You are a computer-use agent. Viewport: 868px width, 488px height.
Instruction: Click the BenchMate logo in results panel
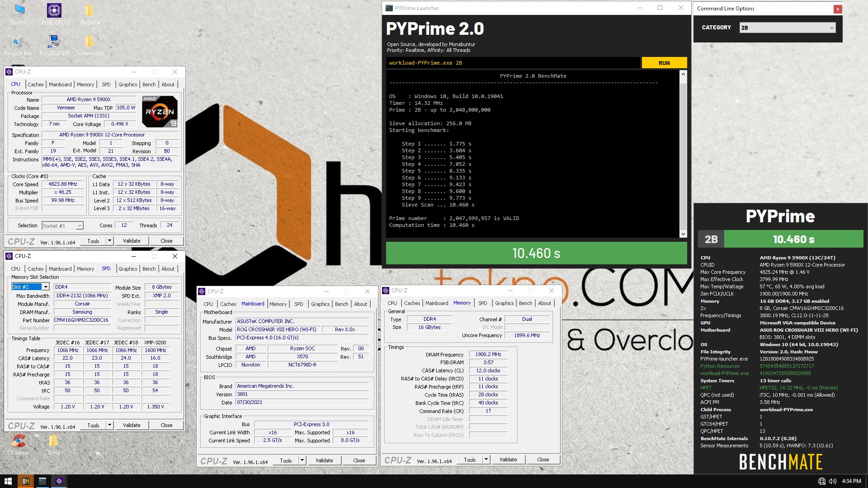(781, 462)
